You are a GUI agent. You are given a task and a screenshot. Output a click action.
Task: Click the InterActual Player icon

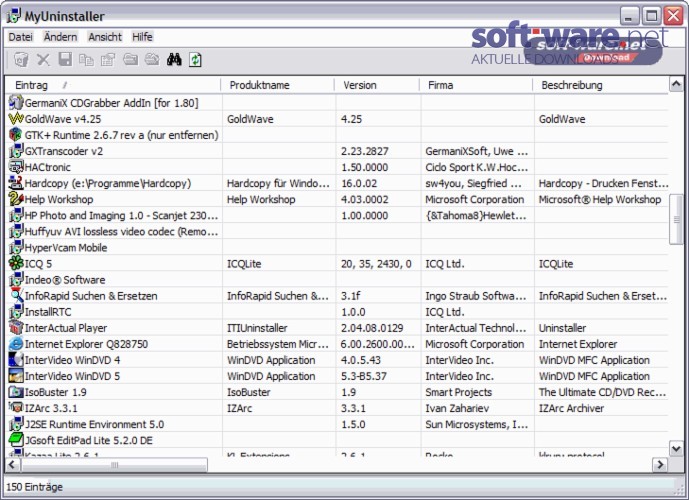[16, 328]
